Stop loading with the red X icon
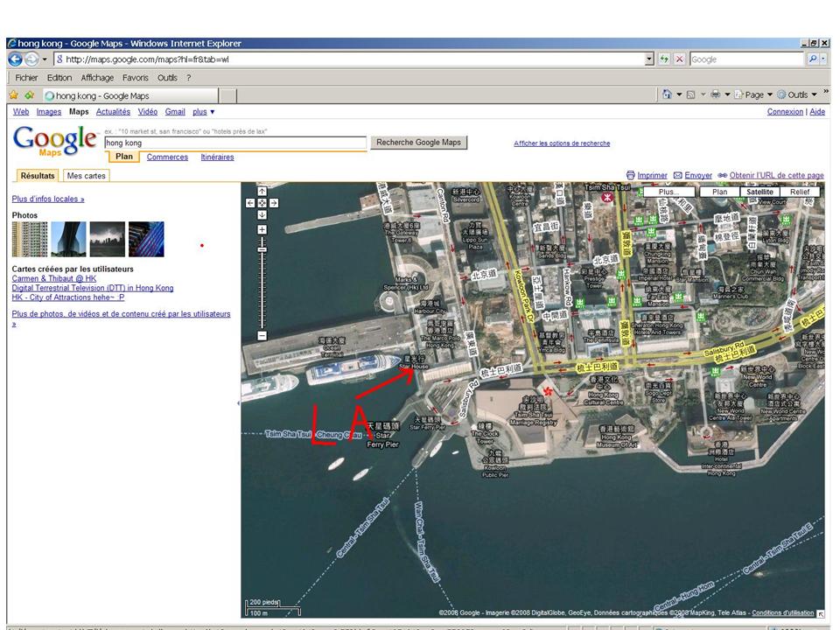 (679, 59)
